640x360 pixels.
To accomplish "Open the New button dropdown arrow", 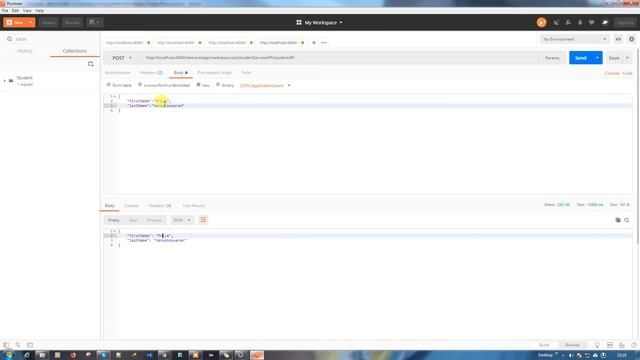I will coord(31,22).
